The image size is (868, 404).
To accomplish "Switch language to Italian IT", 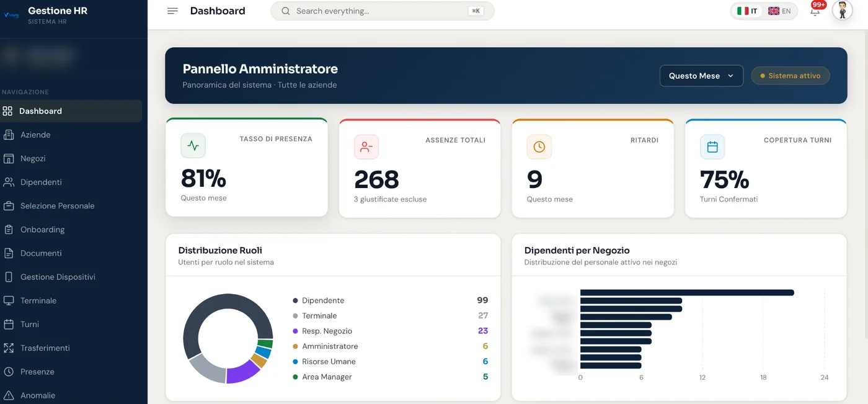I will coord(747,11).
